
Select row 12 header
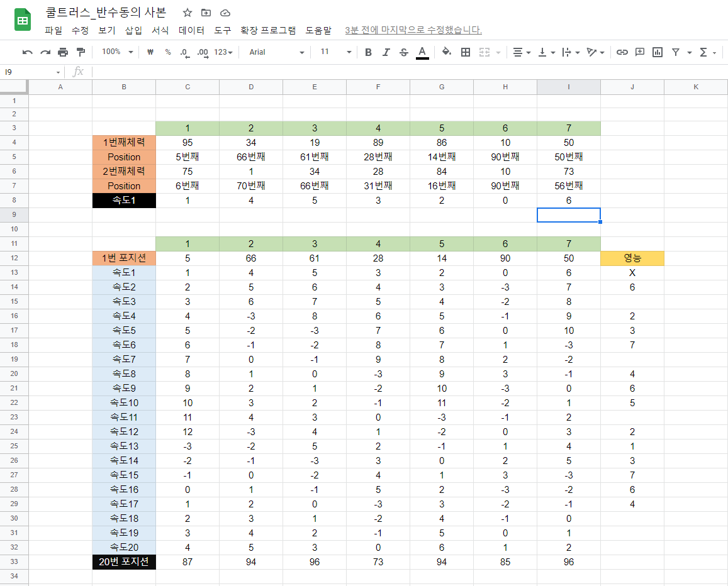tap(14, 258)
